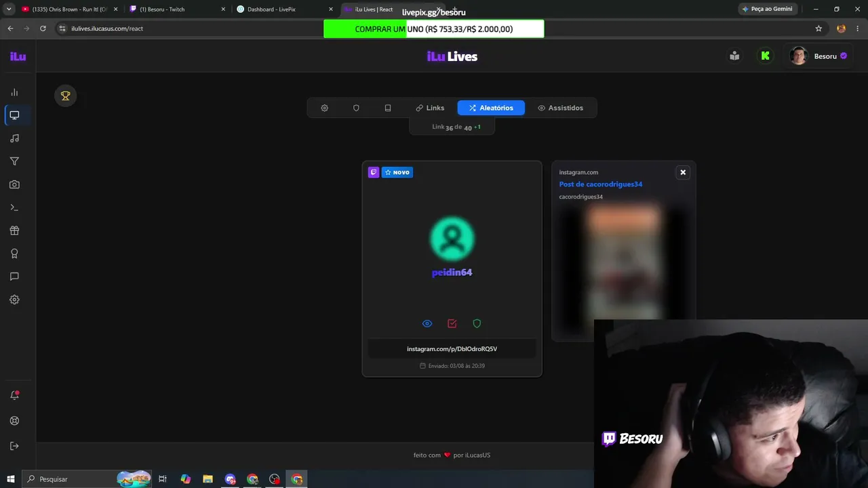Screen dimensions: 868x488
Task: Open the funnel filter sidebar icon
Action: pos(14,161)
